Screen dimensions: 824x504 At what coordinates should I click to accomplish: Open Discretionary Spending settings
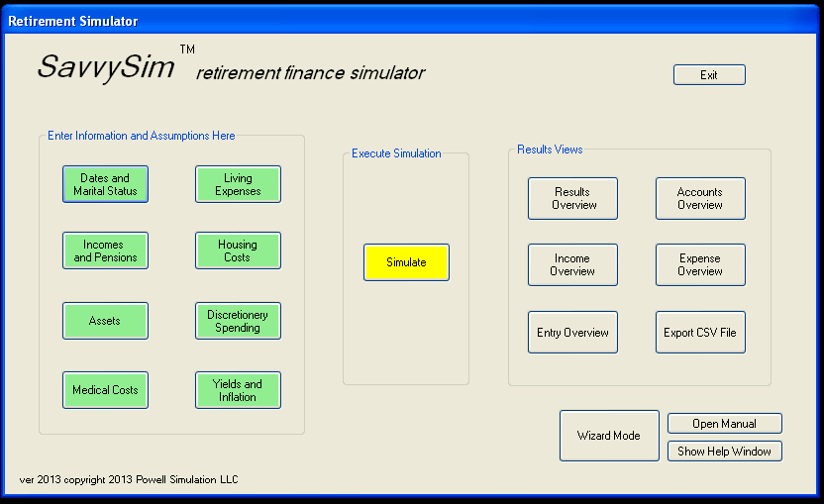[238, 321]
